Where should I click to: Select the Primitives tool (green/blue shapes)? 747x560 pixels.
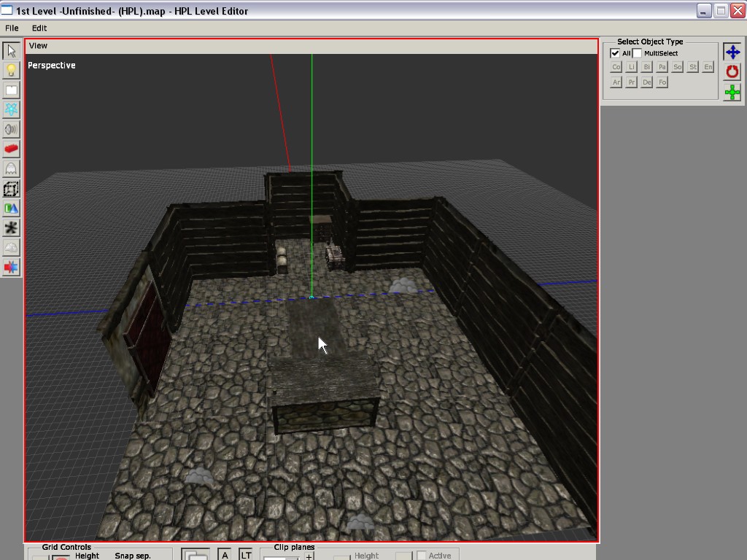click(x=11, y=209)
